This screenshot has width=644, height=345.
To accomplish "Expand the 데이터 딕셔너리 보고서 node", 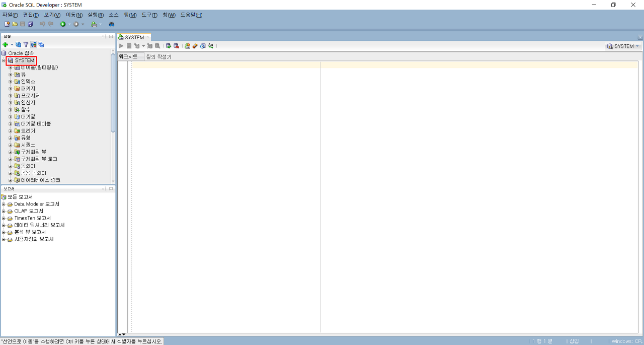I will 4,226.
